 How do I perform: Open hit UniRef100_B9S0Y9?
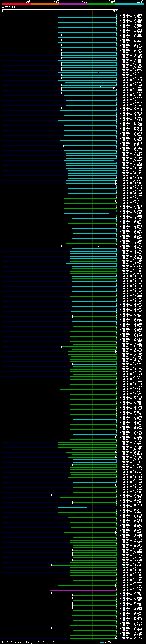131,37
